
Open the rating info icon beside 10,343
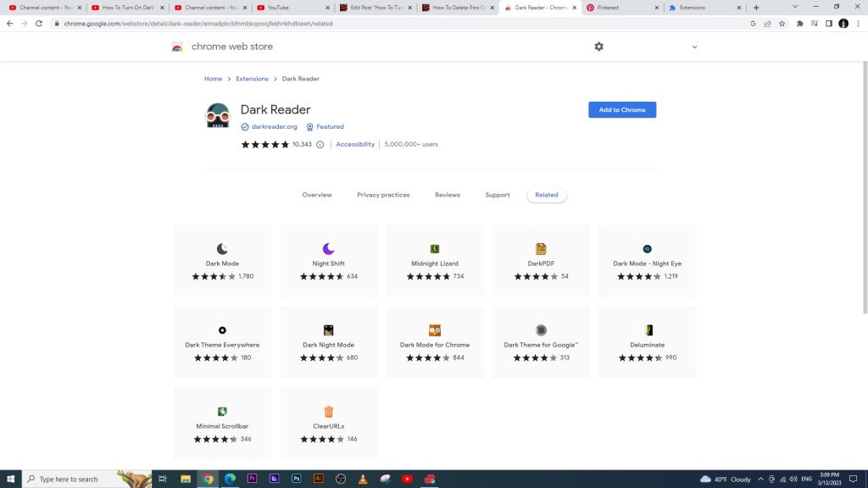320,144
